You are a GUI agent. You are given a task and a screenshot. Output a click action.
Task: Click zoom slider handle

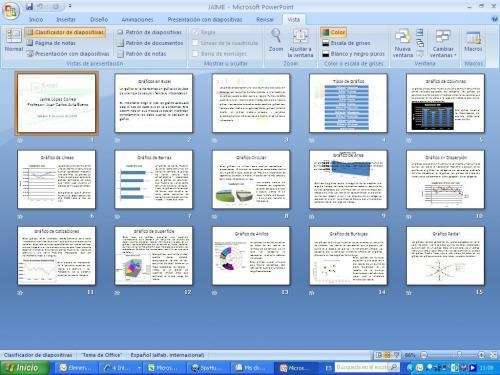click(x=459, y=355)
